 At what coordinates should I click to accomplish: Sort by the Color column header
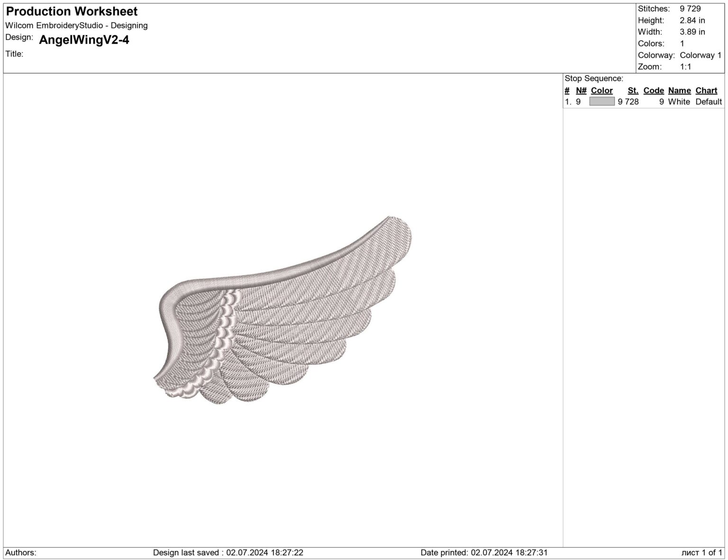click(x=601, y=90)
